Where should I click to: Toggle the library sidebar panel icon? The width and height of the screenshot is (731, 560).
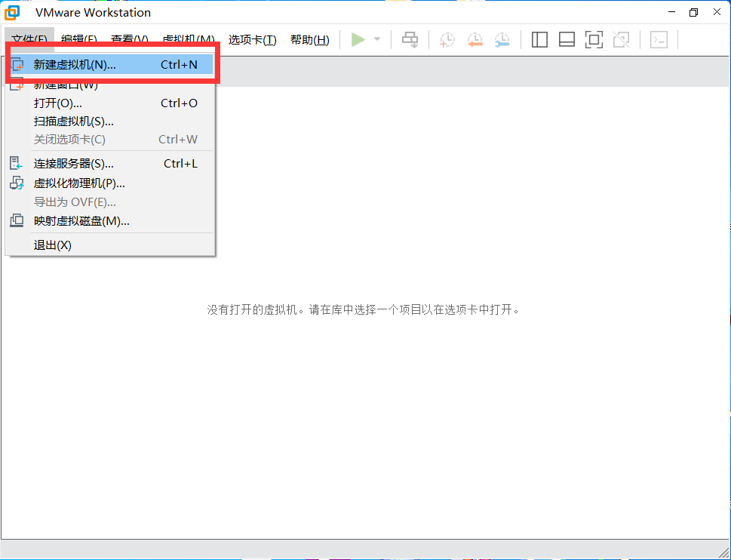point(539,40)
